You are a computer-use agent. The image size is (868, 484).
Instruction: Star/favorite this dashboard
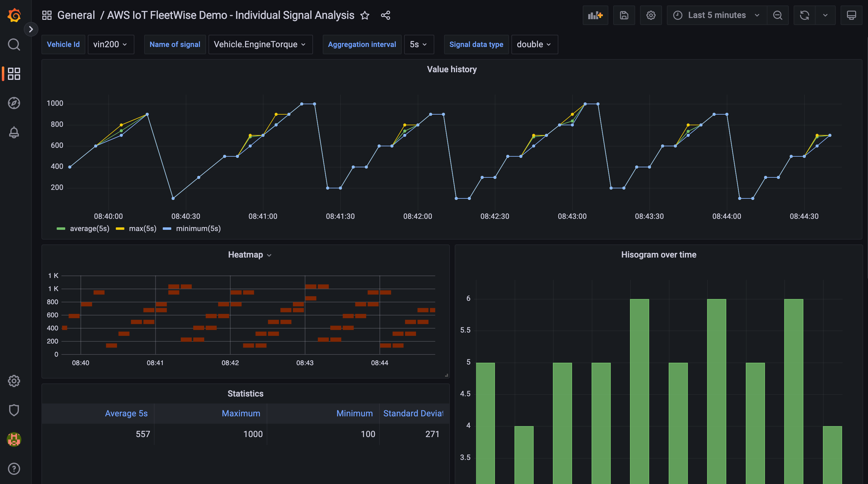365,15
